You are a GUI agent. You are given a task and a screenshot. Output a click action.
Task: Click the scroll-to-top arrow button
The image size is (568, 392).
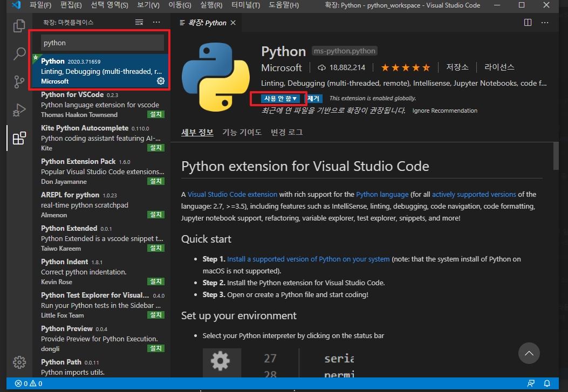(529, 353)
